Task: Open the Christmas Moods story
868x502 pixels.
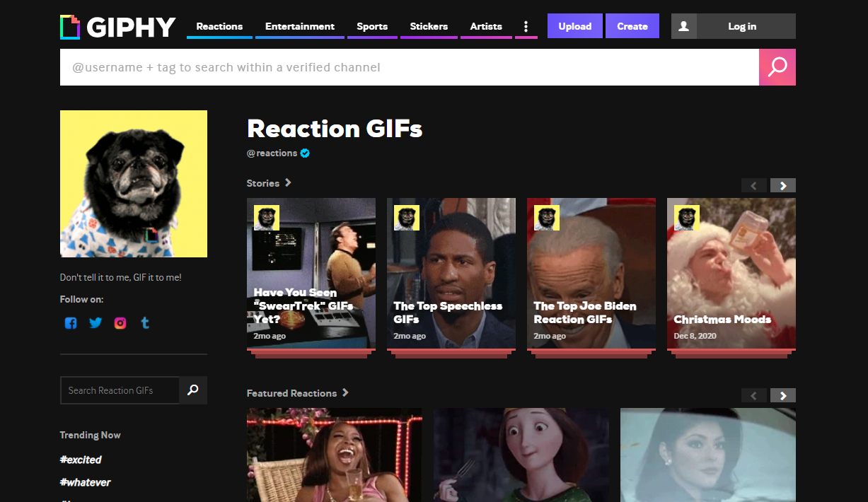Action: 731,274
